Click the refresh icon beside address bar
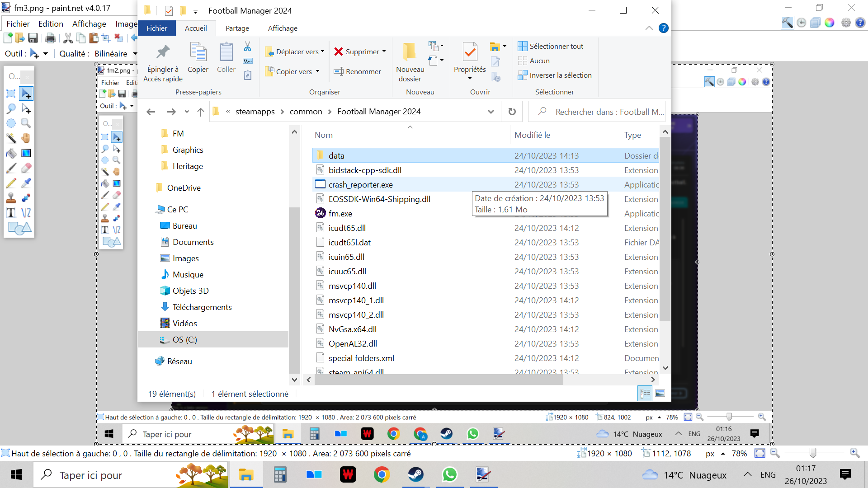 point(512,112)
